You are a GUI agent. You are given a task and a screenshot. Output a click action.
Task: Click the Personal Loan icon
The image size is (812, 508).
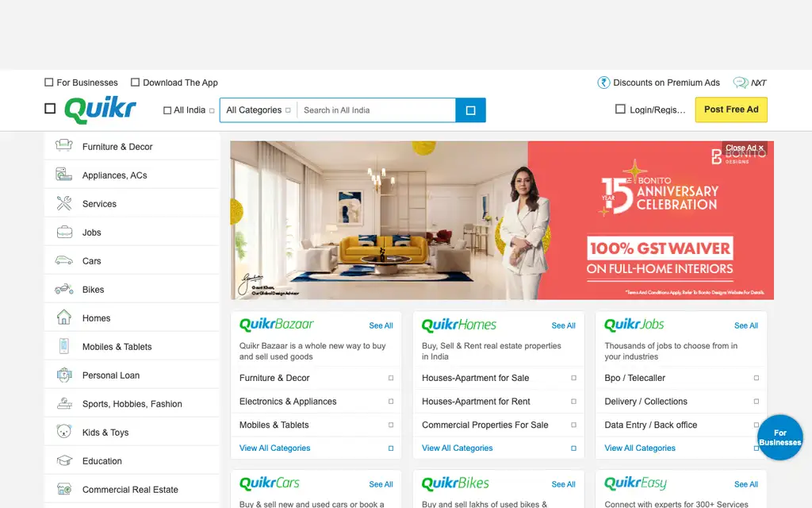pos(63,375)
